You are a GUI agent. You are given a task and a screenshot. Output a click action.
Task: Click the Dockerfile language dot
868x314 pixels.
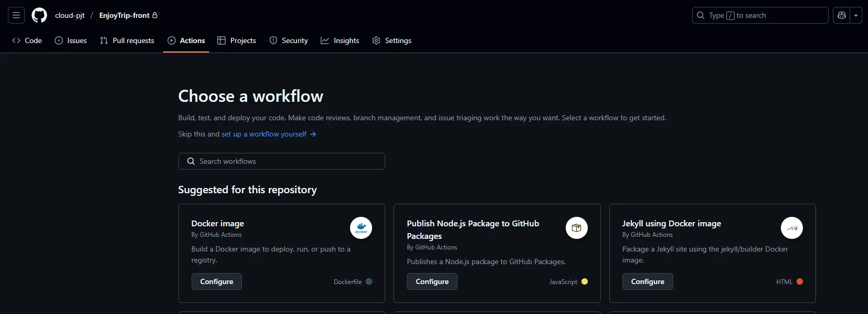coord(369,281)
